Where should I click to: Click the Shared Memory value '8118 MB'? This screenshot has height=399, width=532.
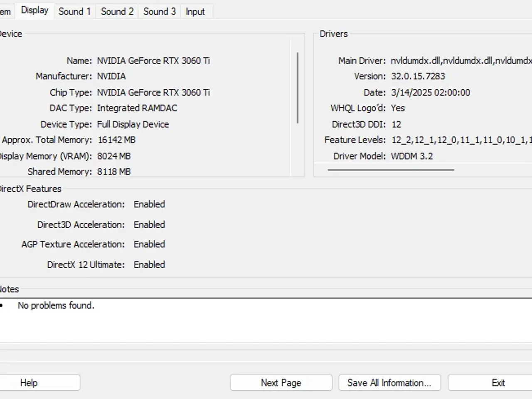pyautogui.click(x=114, y=172)
